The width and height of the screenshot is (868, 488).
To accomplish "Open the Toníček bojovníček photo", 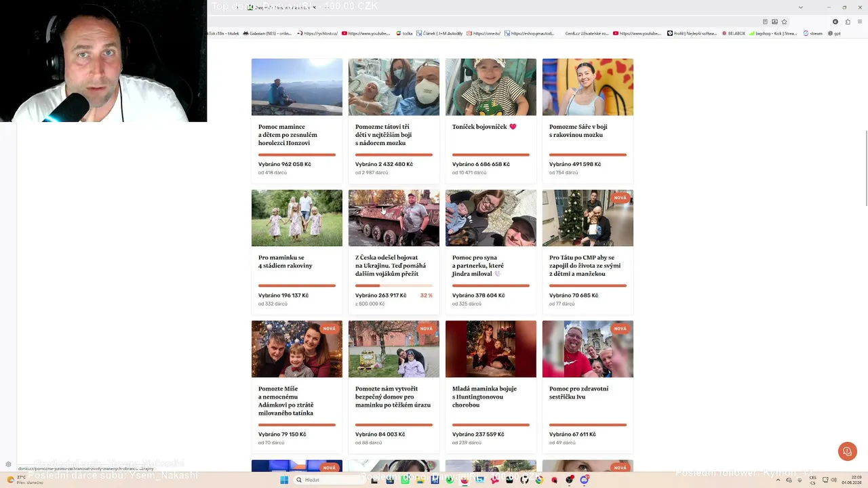I will click(491, 87).
